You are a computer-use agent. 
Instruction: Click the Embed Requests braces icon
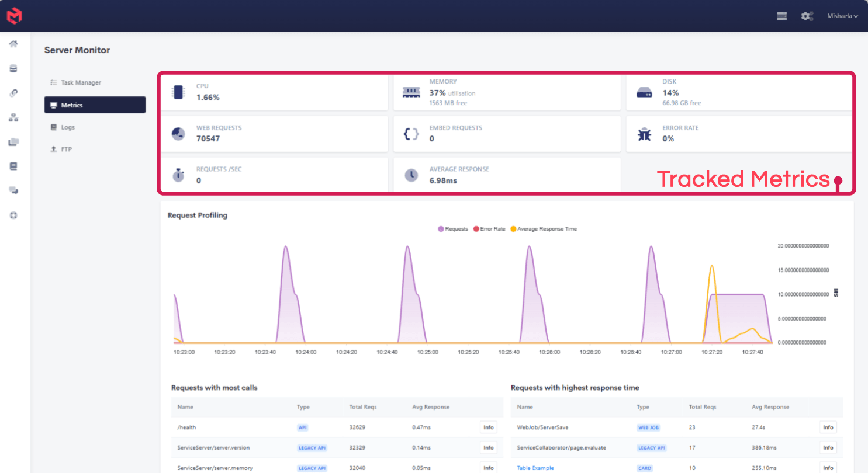tap(411, 134)
